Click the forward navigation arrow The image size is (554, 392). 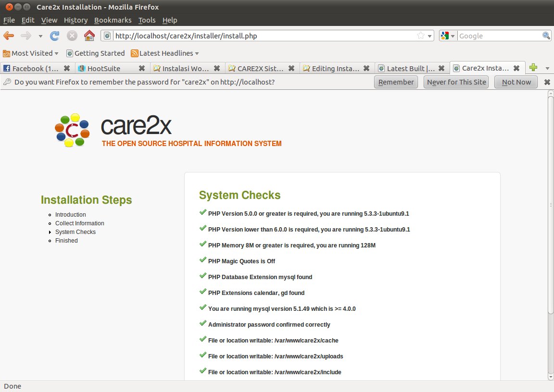26,36
